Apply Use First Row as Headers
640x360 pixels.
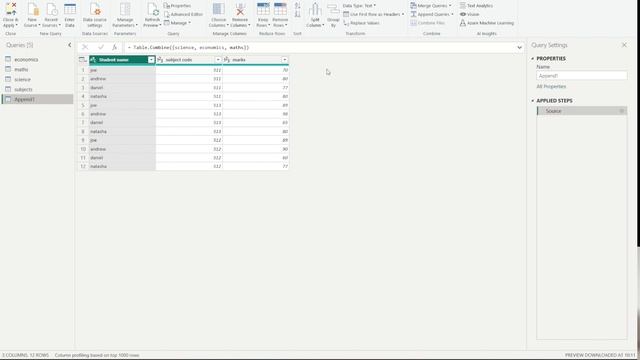point(373,14)
